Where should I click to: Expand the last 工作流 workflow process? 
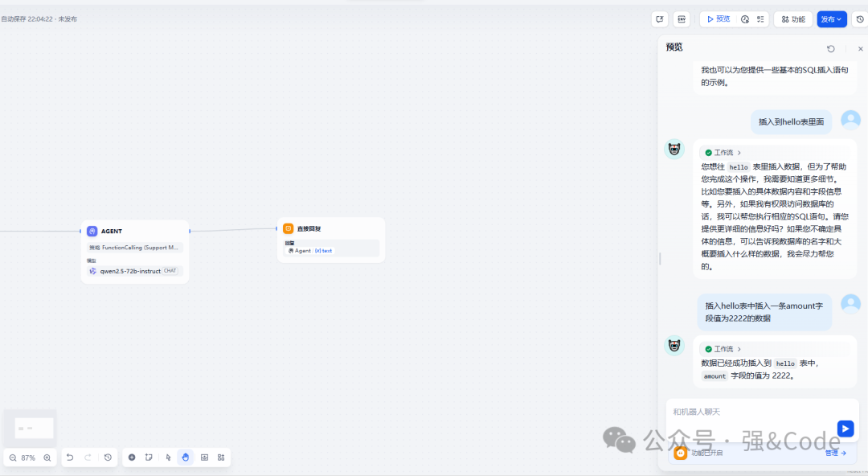723,349
